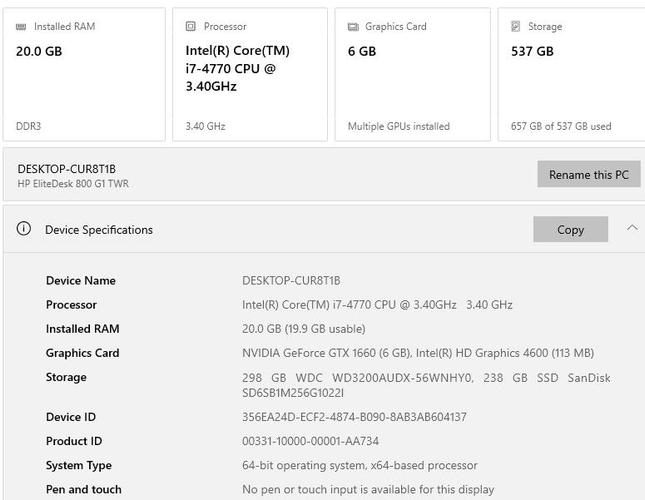The height and width of the screenshot is (500, 645).
Task: Click the 3.40 GHz speed in Processor card
Action: (x=205, y=126)
